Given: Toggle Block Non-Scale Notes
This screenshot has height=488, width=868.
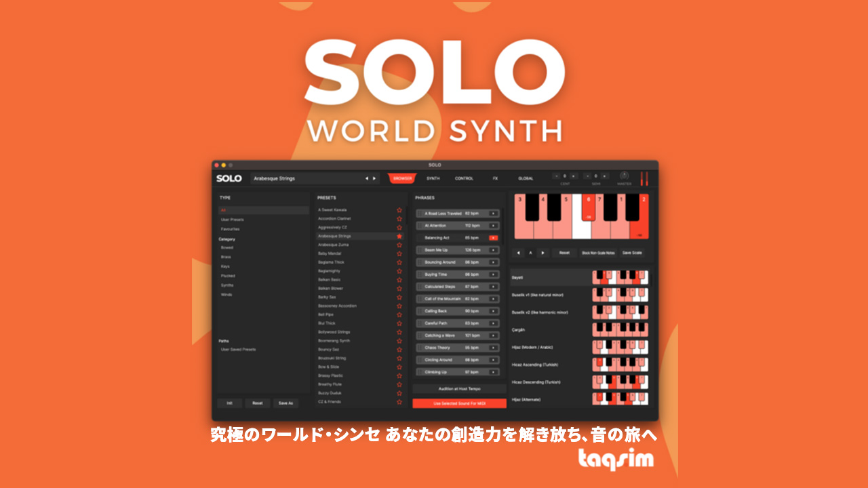Looking at the screenshot, I should click(x=597, y=253).
